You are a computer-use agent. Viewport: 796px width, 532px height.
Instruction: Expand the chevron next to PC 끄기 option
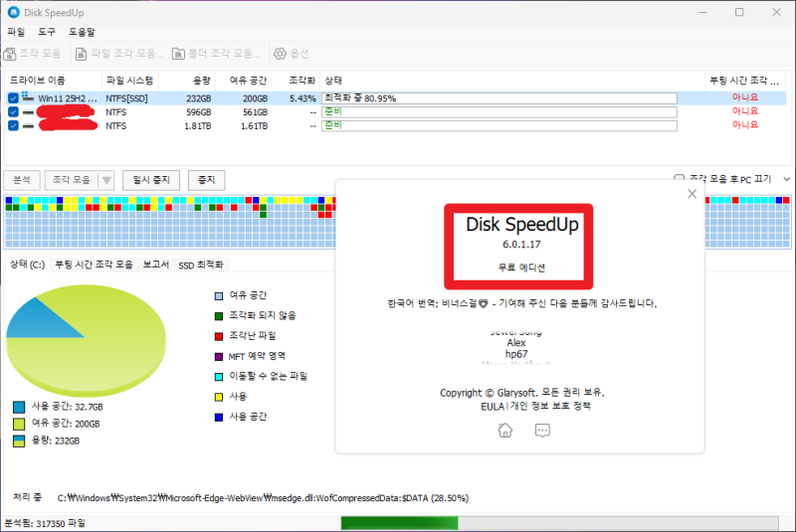[x=786, y=179]
